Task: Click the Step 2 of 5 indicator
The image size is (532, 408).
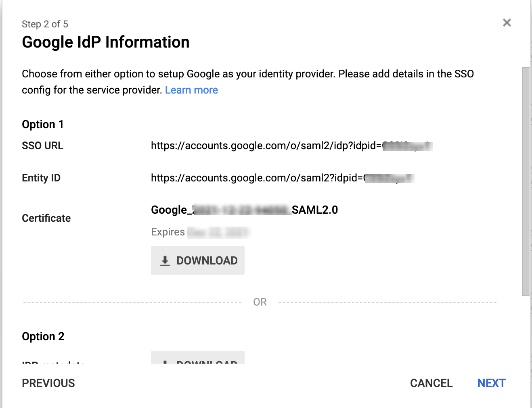Action: (45, 24)
